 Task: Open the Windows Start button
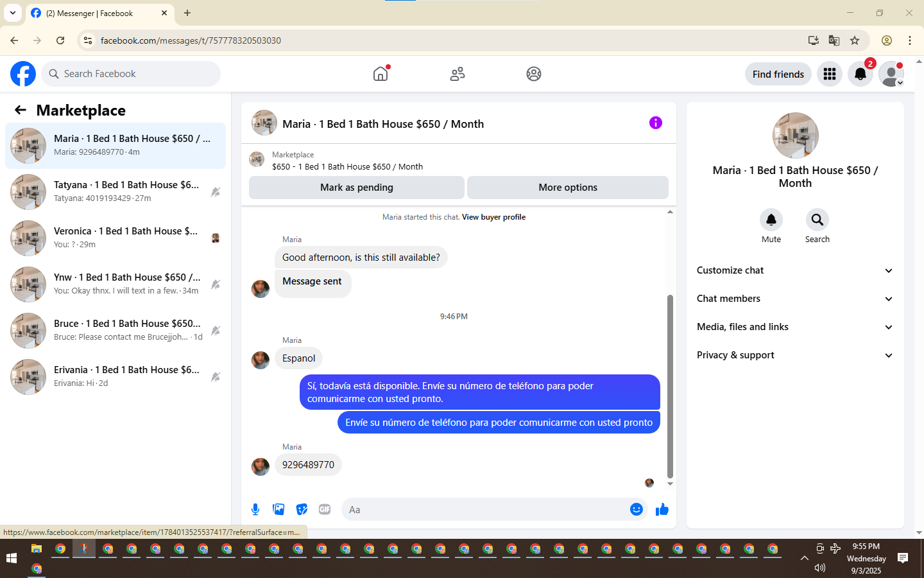point(12,558)
